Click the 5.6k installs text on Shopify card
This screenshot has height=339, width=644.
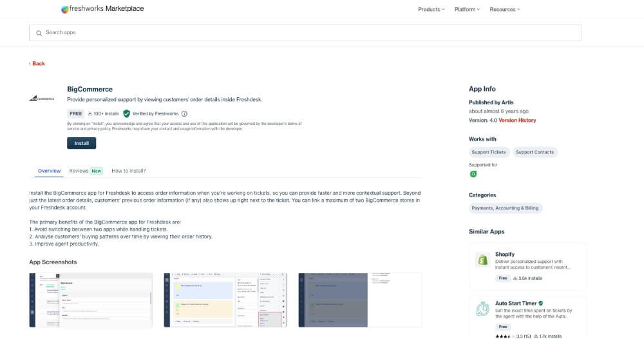[530, 278]
